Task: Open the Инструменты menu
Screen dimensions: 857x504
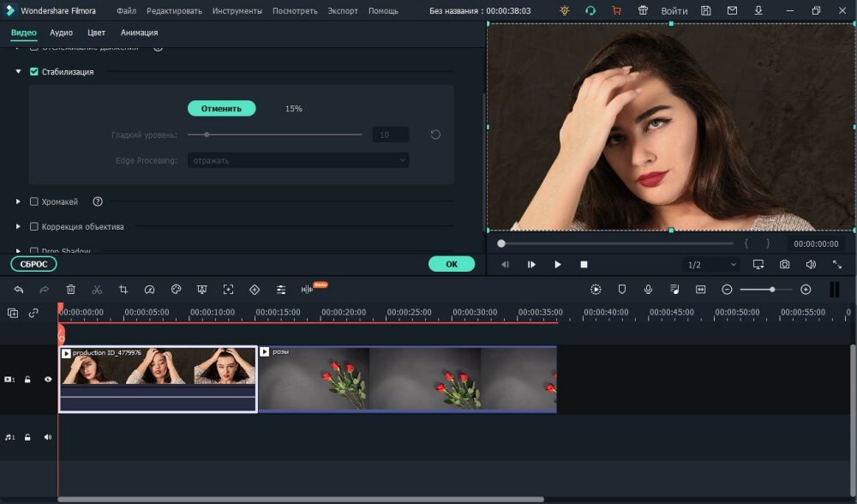Action: coord(237,11)
